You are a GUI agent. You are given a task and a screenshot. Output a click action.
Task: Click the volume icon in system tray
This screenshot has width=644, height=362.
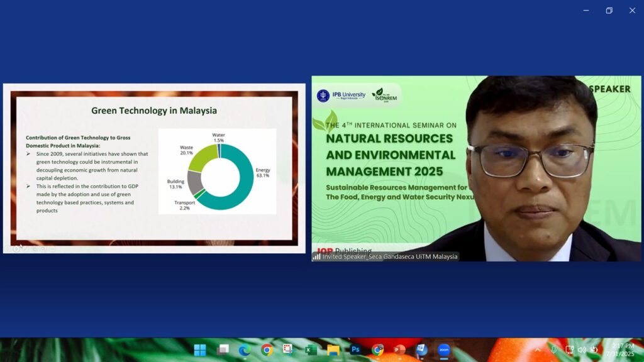582,349
